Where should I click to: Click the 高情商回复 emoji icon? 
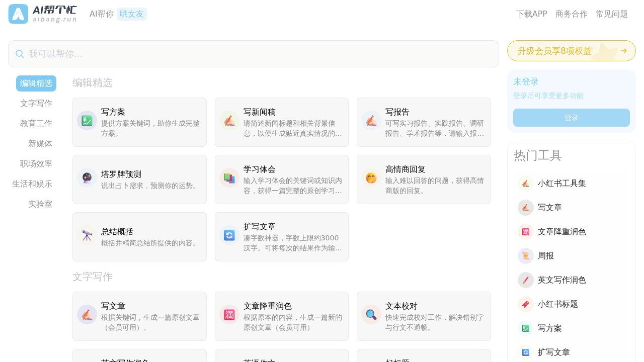coord(371,178)
